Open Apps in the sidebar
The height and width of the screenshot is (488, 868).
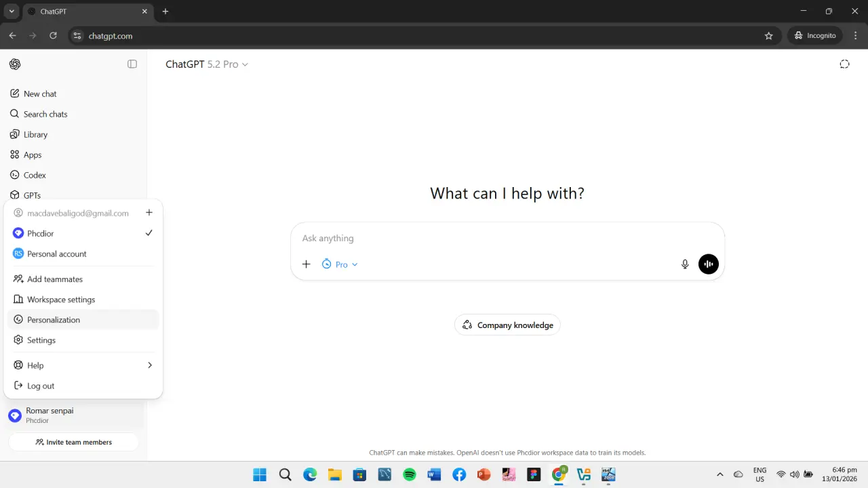click(x=73, y=155)
